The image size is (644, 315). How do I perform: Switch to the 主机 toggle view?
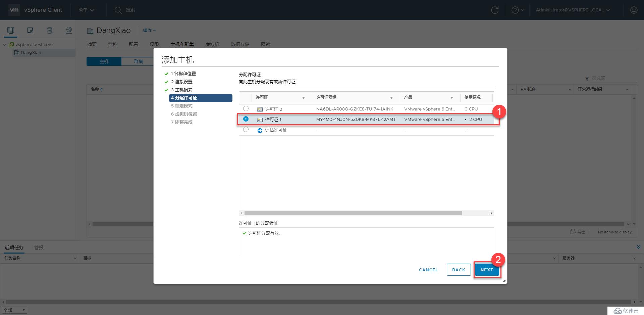pos(104,61)
